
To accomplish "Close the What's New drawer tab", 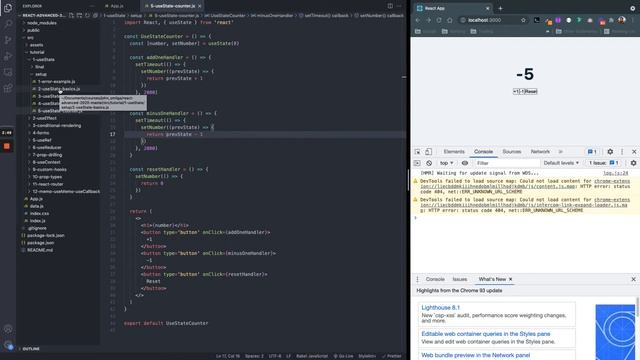I will tap(511, 279).
